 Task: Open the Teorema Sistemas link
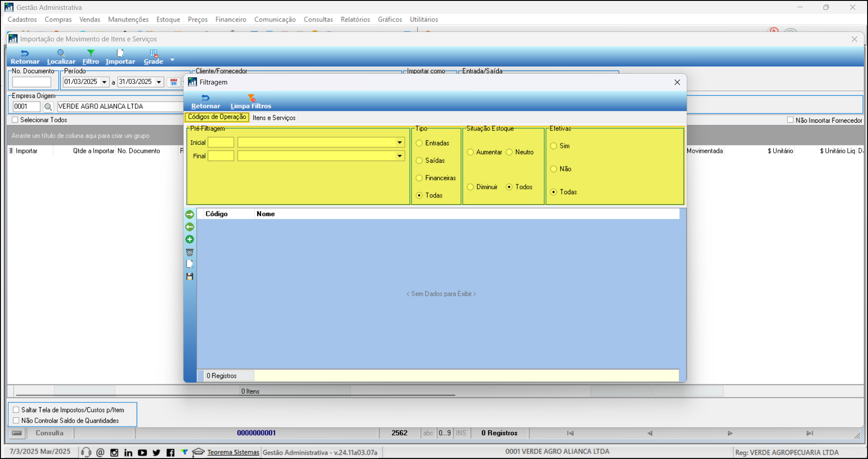pyautogui.click(x=233, y=452)
